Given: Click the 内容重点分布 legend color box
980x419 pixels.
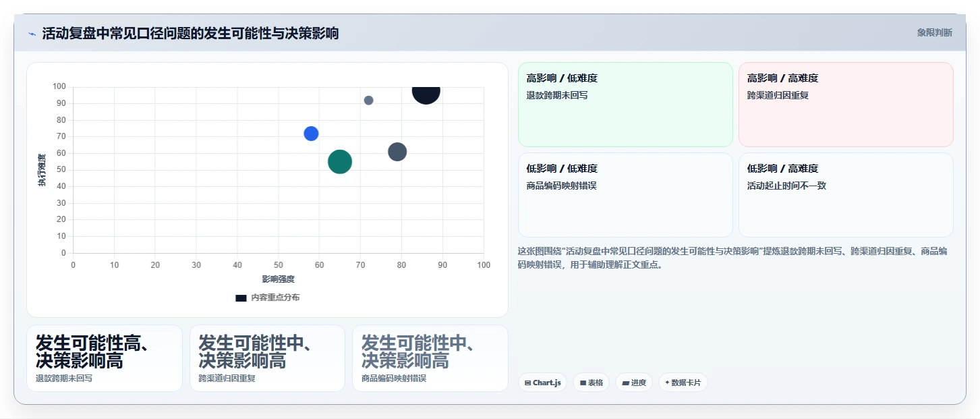Looking at the screenshot, I should click(241, 298).
